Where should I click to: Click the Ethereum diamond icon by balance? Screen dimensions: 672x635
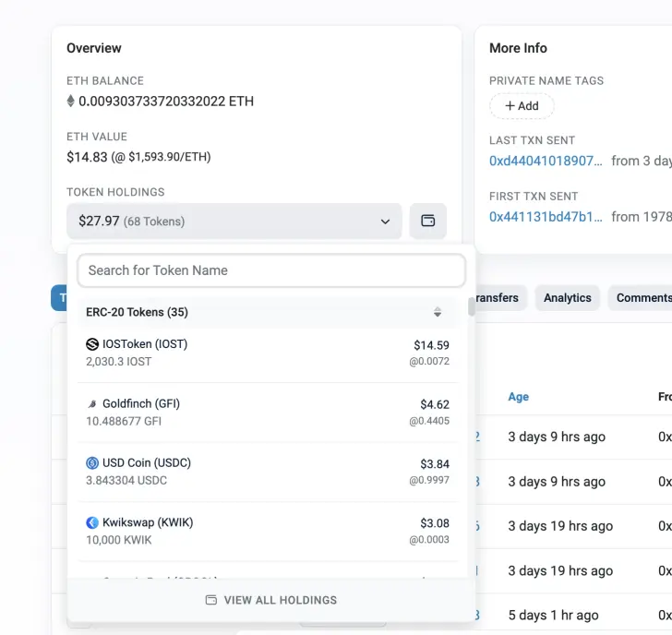click(71, 102)
